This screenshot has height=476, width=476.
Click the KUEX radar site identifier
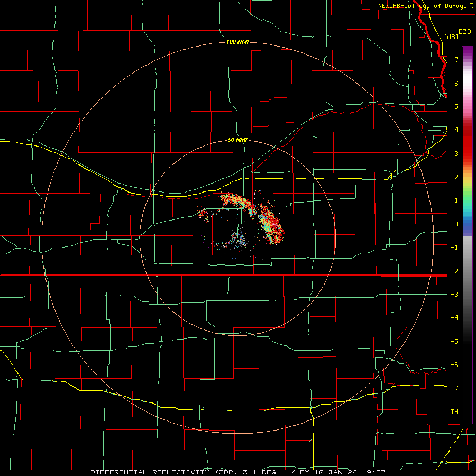coord(300,472)
